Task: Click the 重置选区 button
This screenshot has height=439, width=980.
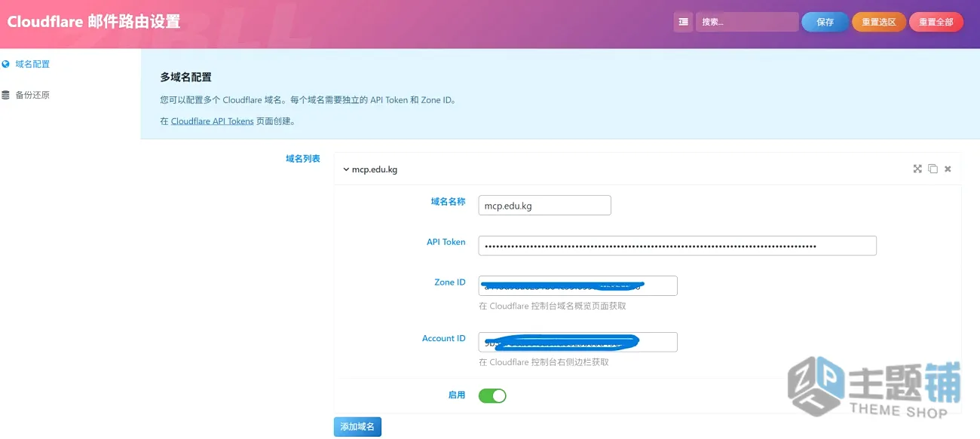Action: (879, 22)
